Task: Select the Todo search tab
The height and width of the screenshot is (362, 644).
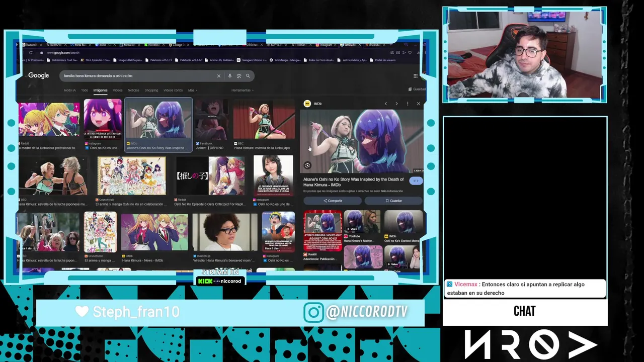Action: pos(85,90)
